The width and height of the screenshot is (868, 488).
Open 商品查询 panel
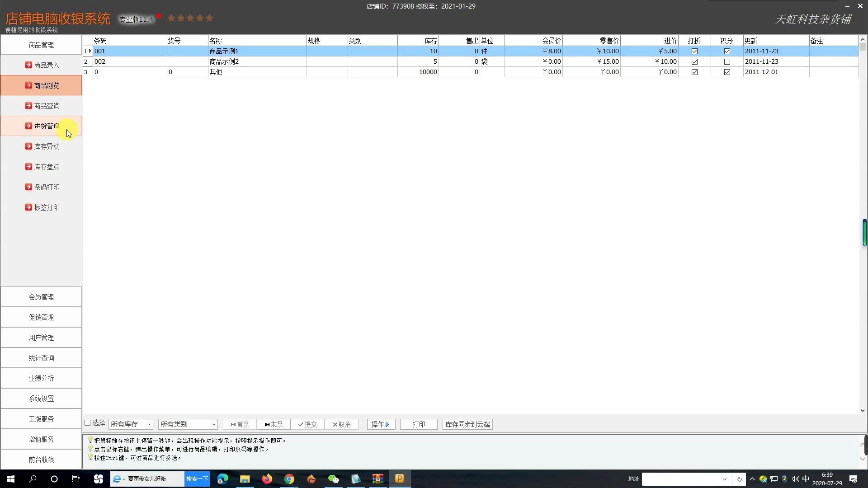(47, 105)
